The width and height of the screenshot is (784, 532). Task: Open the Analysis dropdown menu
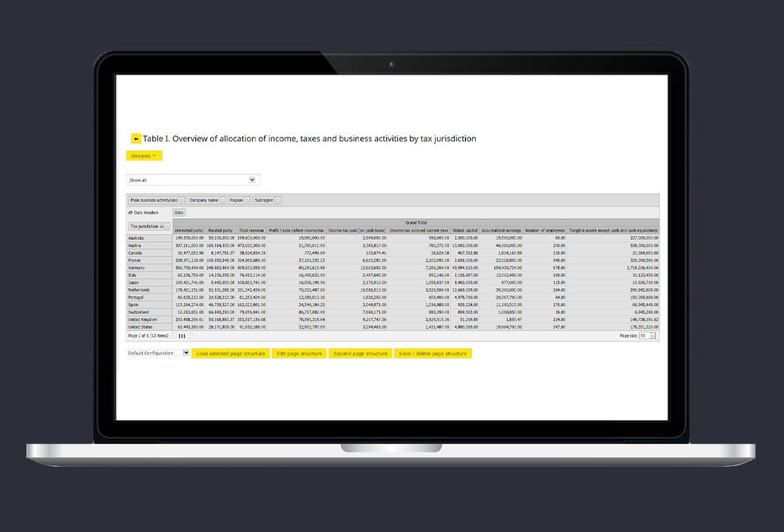[x=143, y=156]
